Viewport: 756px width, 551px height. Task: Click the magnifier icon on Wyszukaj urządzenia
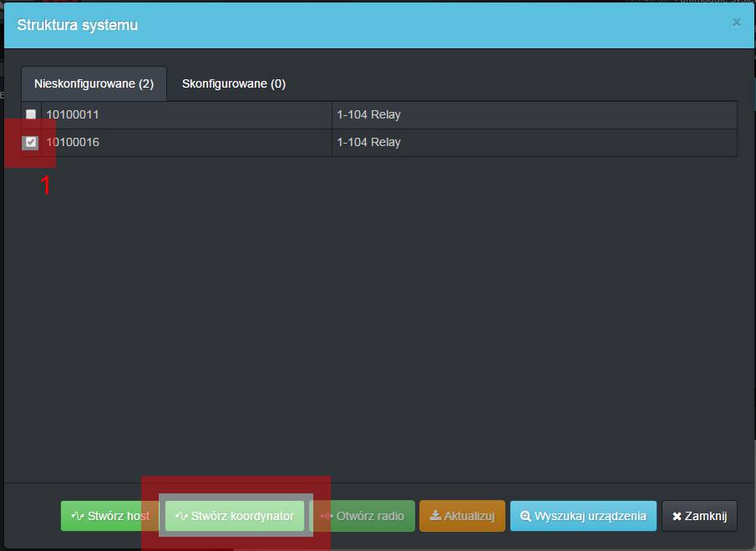[525, 516]
